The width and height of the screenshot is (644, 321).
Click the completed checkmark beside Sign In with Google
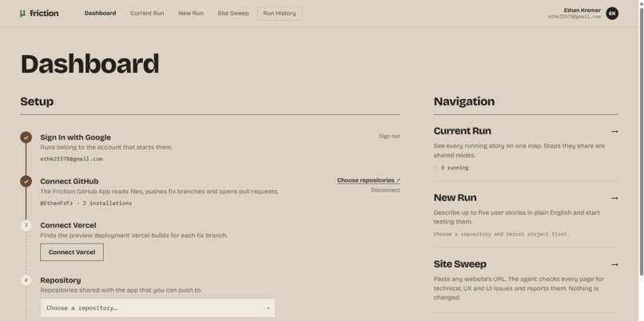26,137
